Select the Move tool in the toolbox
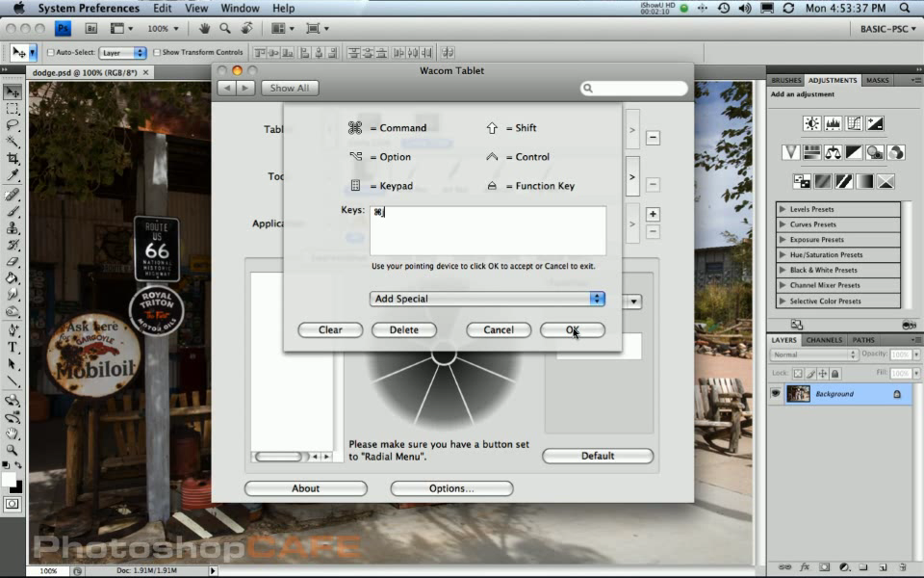 (13, 92)
